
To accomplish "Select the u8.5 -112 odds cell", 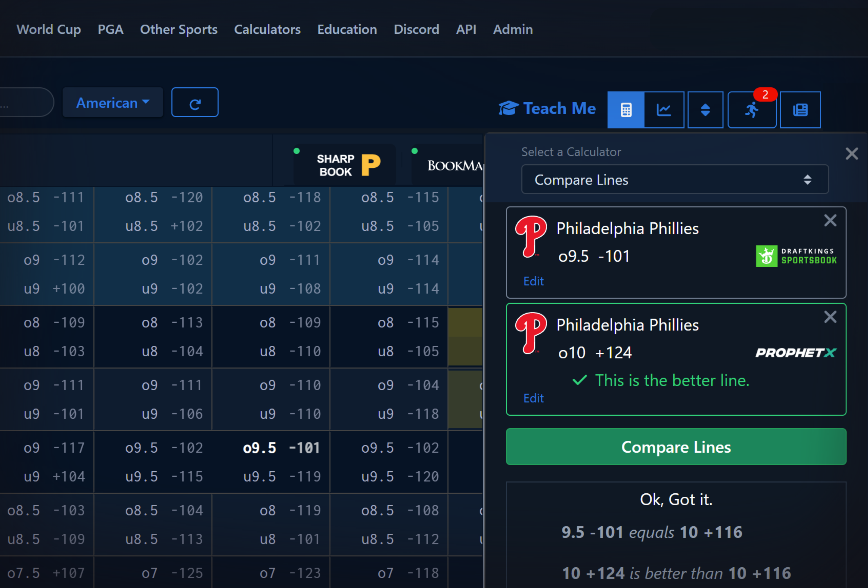I will [x=400, y=539].
